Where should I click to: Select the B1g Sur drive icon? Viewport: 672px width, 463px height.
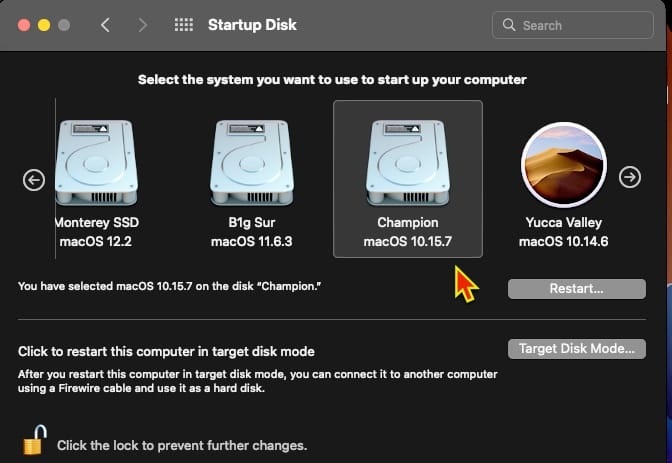pyautogui.click(x=251, y=163)
